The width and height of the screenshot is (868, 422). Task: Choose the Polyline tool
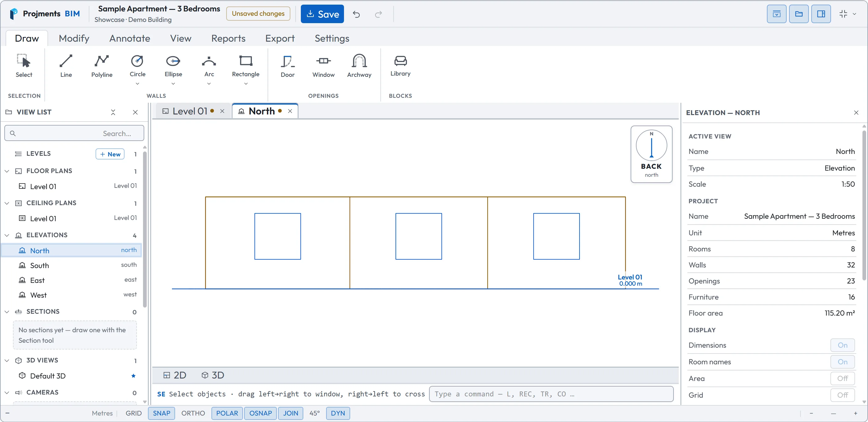click(x=102, y=66)
